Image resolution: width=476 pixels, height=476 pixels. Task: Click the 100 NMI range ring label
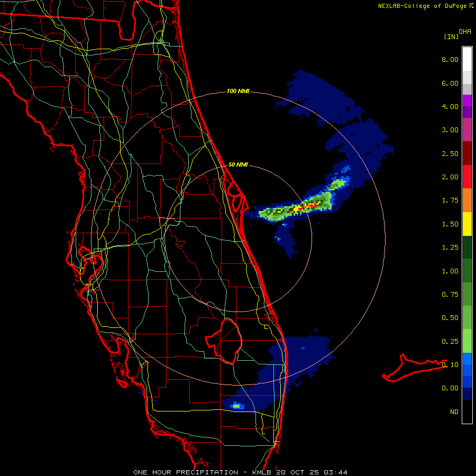pos(238,91)
